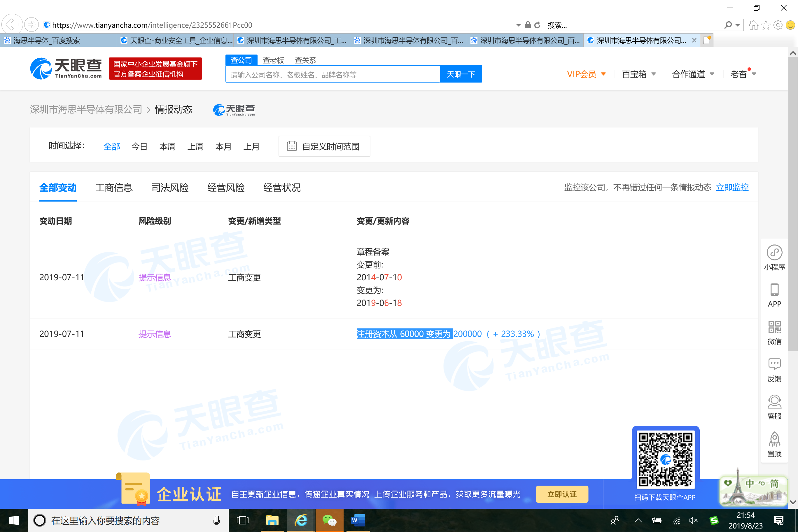The image size is (798, 532).
Task: Click the page vertical scrollbar thumb
Action: 793,204
